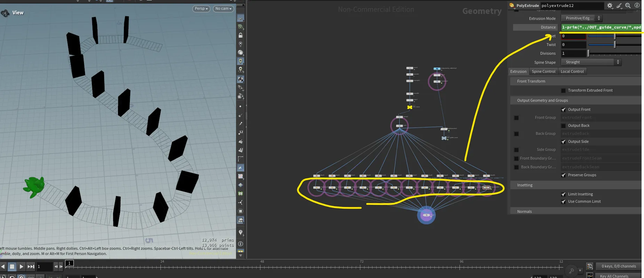Click the Offset slider handle
Screen dimensions: 644x278
coord(615,36)
